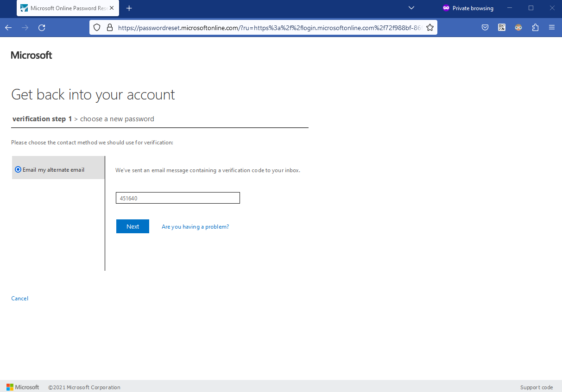562x392 pixels.
Task: Switch to the Microsoft Online Password Reset tab
Action: [65, 8]
